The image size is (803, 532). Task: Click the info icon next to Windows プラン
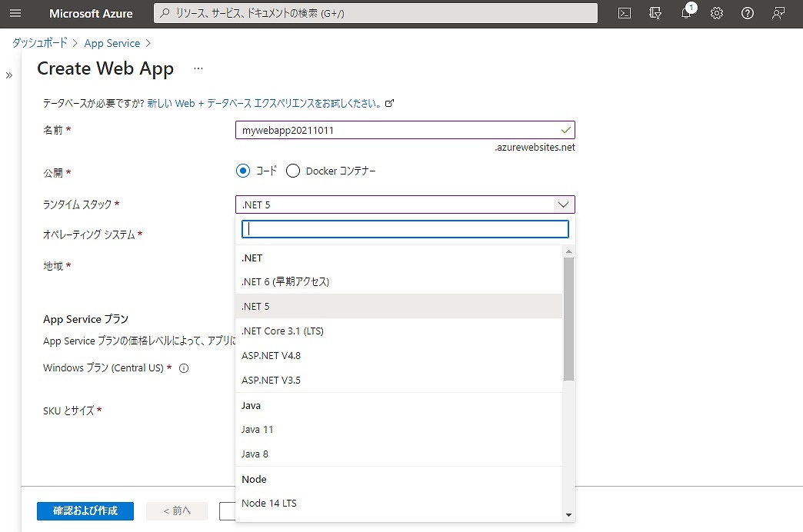(184, 368)
